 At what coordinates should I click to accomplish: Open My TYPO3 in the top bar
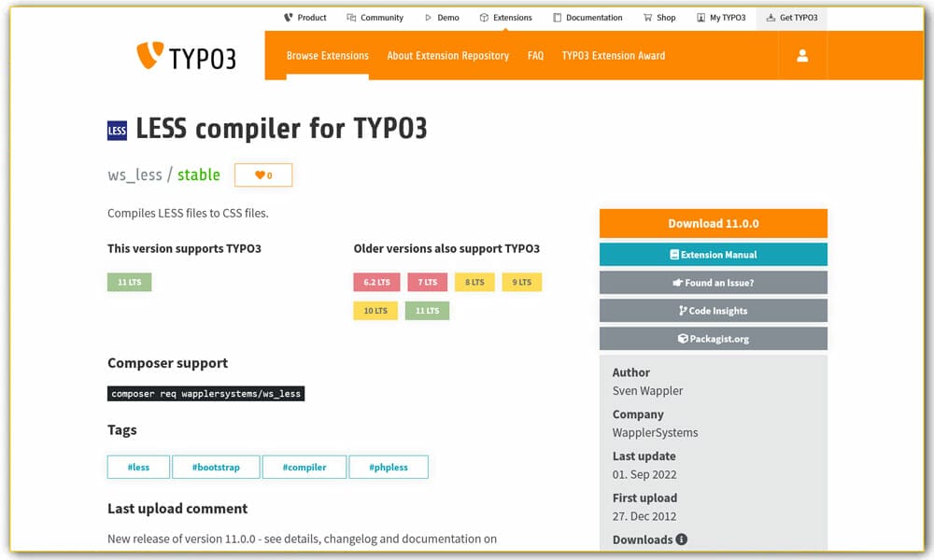point(721,17)
